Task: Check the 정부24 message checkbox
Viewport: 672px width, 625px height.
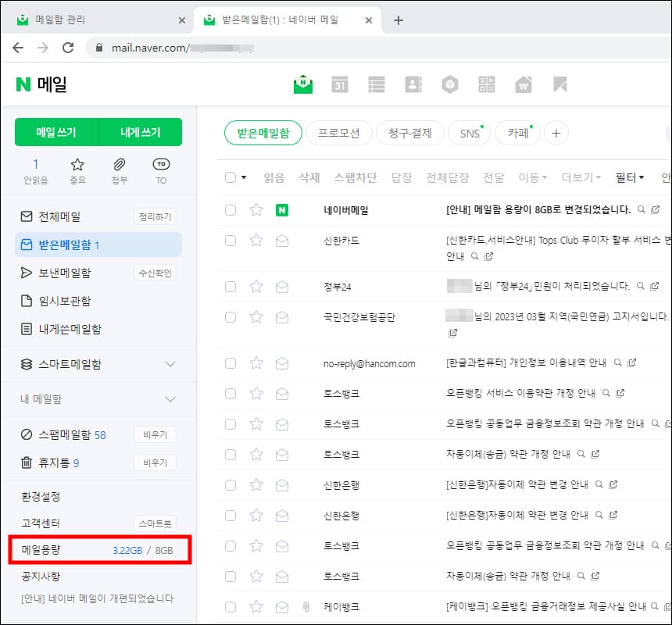Action: pyautogui.click(x=231, y=286)
